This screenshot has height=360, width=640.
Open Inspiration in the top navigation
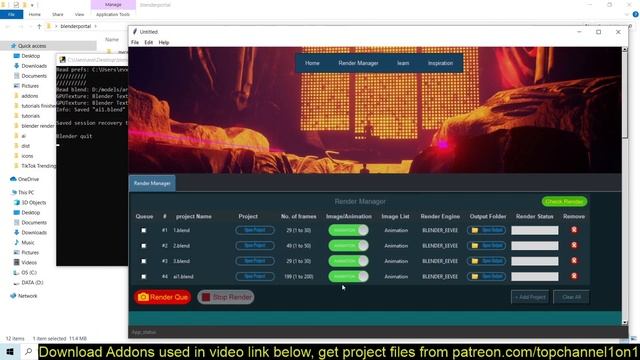pos(440,63)
